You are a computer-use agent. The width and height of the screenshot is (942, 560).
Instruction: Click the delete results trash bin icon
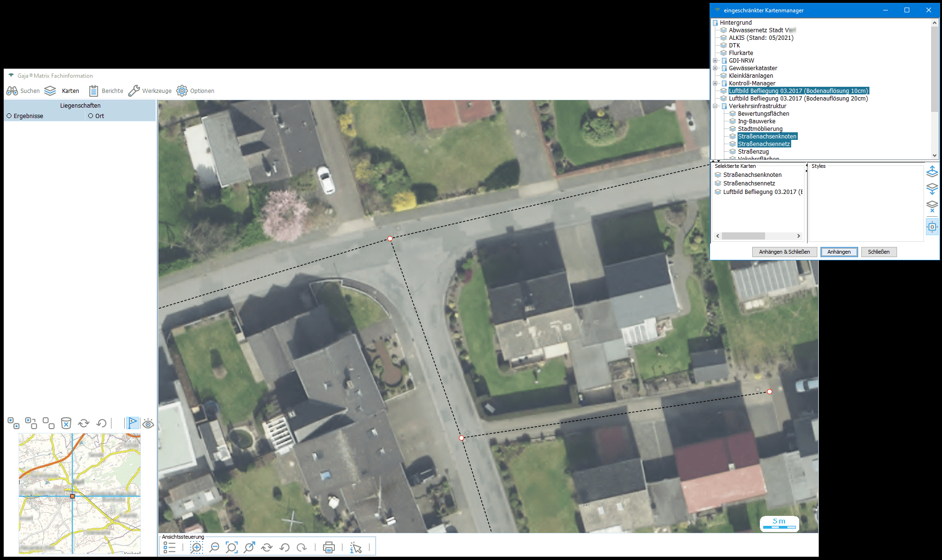click(66, 423)
